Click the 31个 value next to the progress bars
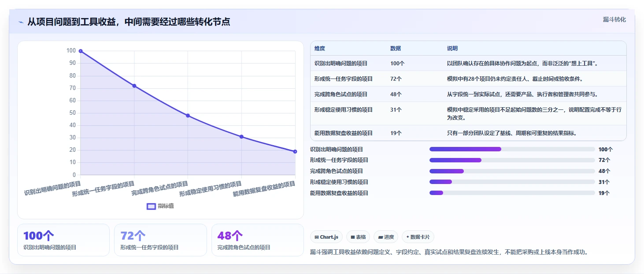The width and height of the screenshot is (644, 274). pyautogui.click(x=604, y=182)
